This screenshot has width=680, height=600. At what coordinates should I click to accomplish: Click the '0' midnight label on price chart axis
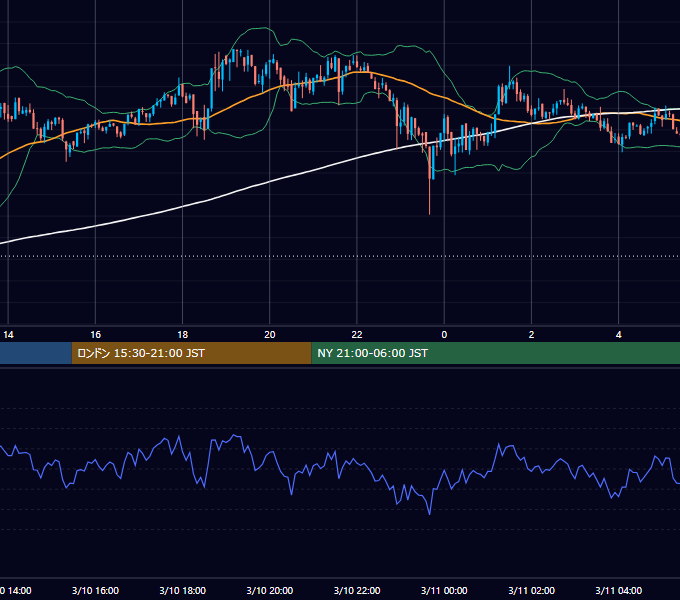[x=444, y=335]
